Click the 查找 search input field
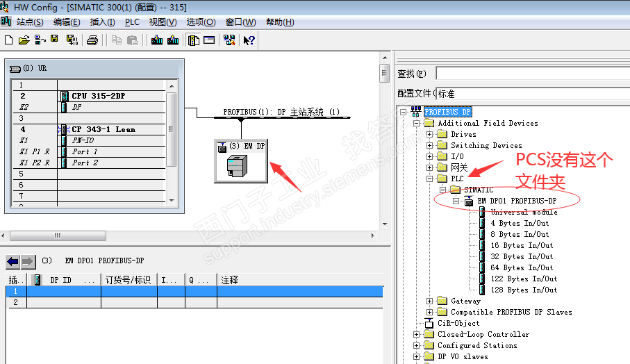Viewport: 630px width, 364px height. tap(533, 74)
